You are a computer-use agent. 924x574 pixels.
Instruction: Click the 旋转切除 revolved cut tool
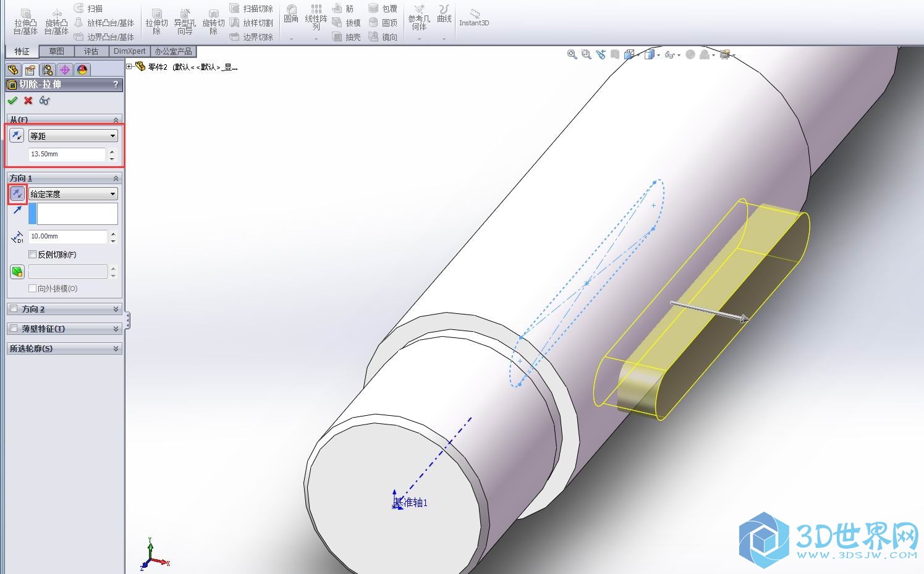(x=213, y=22)
